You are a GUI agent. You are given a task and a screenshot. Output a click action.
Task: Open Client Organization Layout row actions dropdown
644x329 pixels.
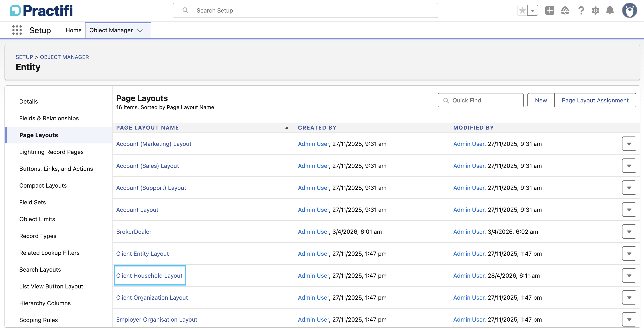[x=629, y=298]
